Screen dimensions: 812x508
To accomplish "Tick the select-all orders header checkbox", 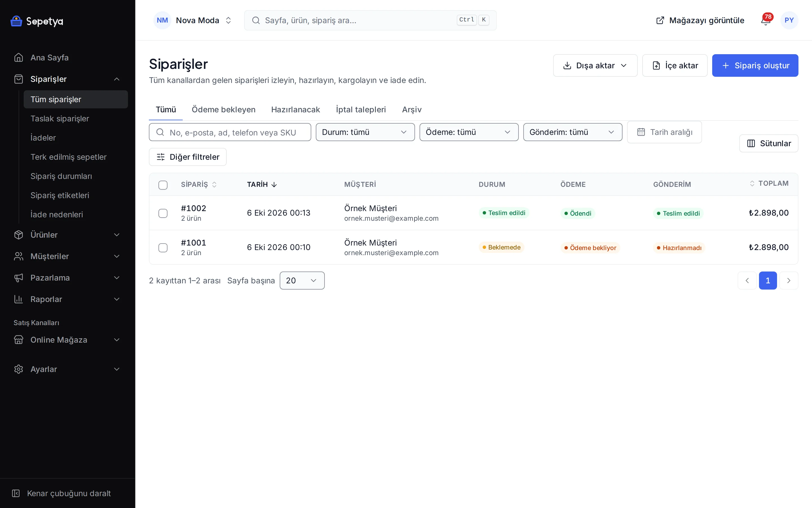I will pyautogui.click(x=163, y=185).
